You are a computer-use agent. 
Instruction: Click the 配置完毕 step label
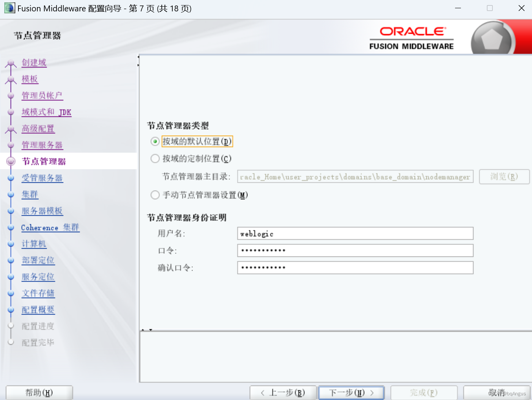tap(38, 343)
